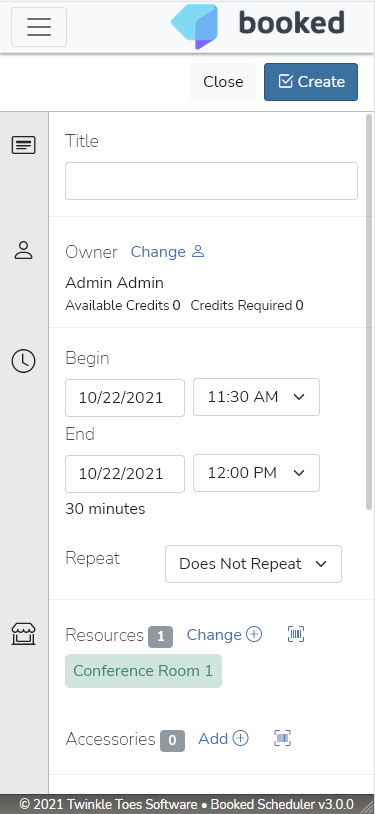This screenshot has width=375, height=814.
Task: Expand the Does Not Repeat dropdown
Action: (253, 564)
